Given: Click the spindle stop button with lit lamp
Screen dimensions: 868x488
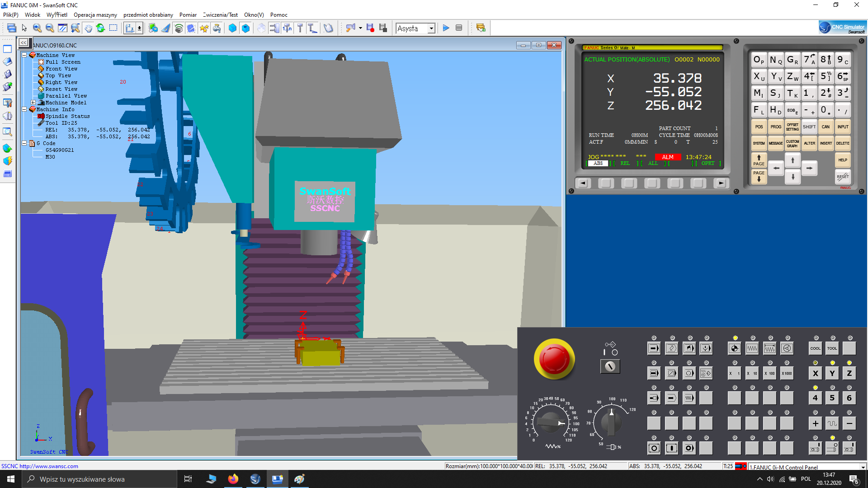Looking at the screenshot, I should [x=832, y=448].
